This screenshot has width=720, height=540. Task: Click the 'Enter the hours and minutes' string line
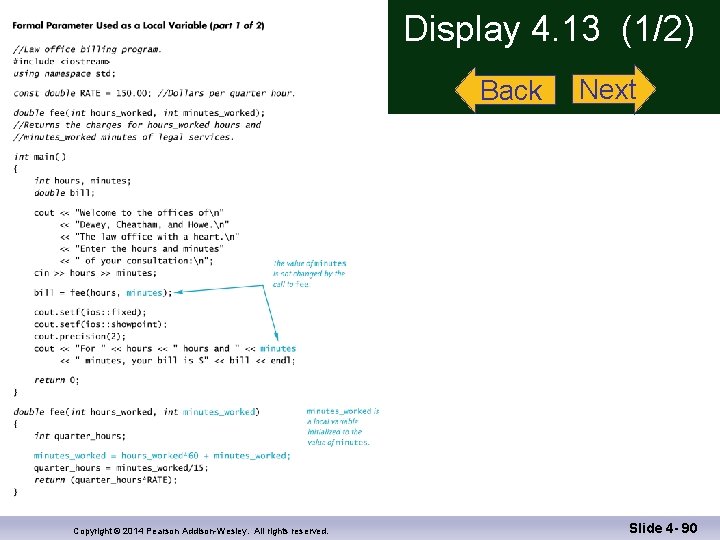[142, 248]
